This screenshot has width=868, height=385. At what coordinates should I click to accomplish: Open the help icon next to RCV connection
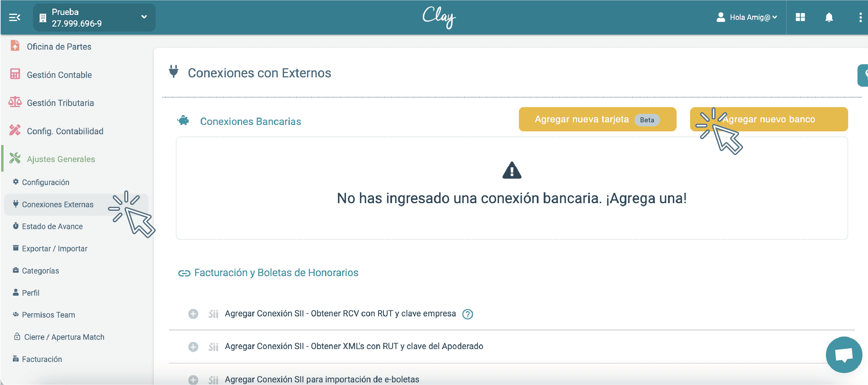(468, 314)
